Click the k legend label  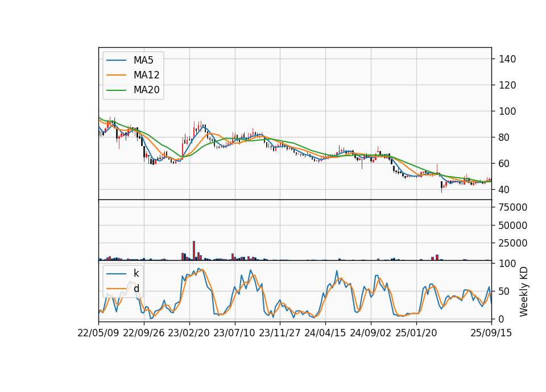tap(136, 273)
